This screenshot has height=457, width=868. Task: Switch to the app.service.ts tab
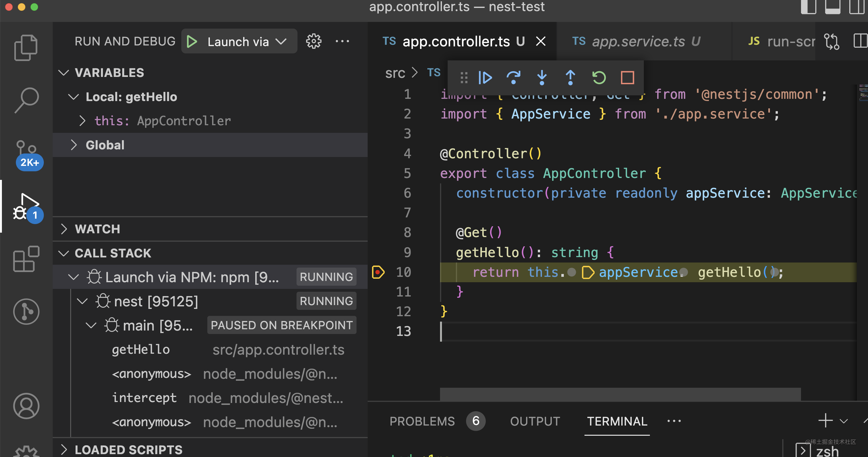point(638,42)
